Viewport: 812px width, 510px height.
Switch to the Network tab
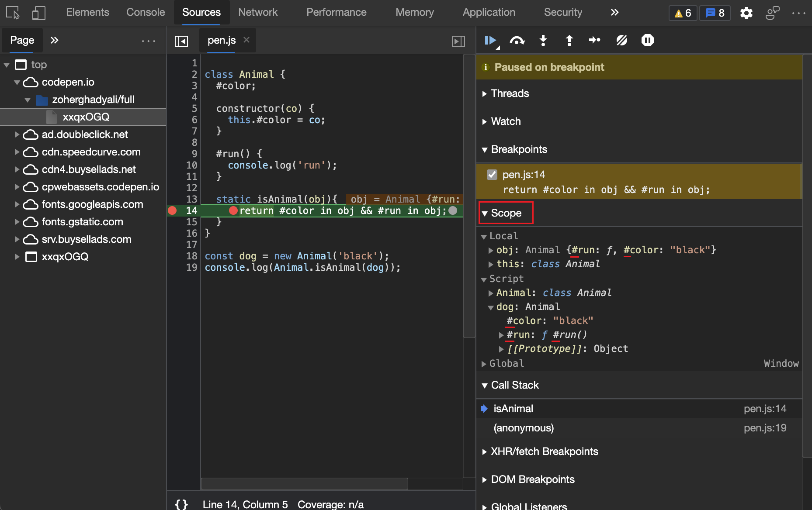[x=258, y=12]
